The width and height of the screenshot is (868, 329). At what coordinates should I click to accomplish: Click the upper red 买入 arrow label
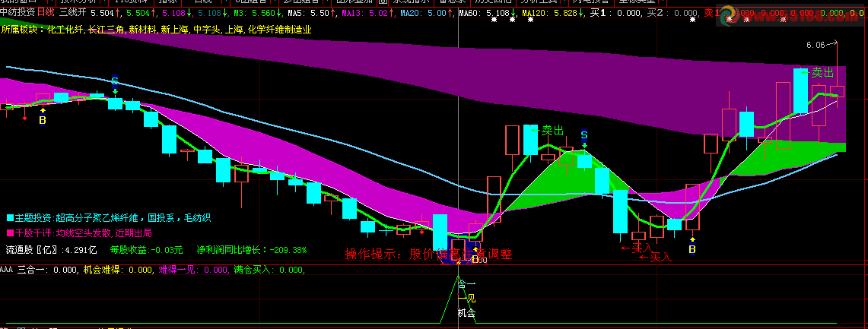636,248
